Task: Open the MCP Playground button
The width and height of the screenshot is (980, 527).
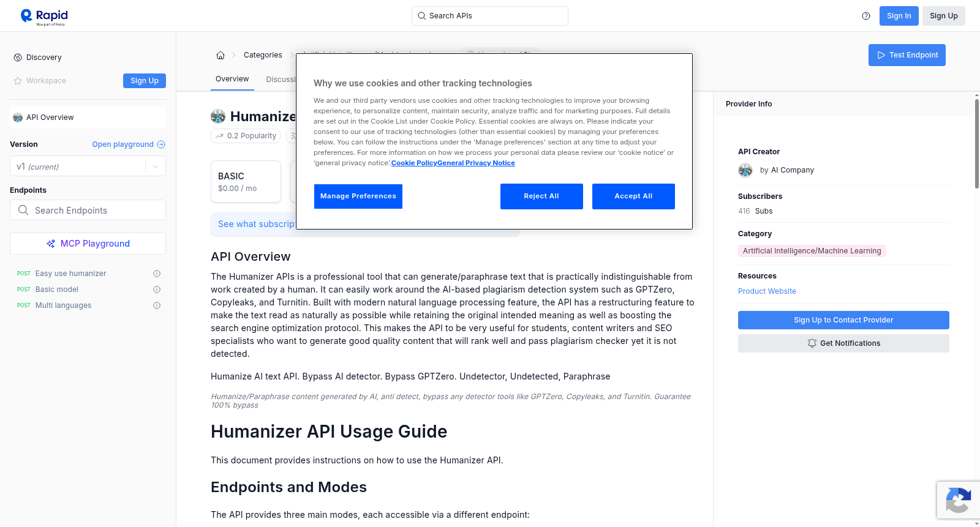Action: point(88,244)
